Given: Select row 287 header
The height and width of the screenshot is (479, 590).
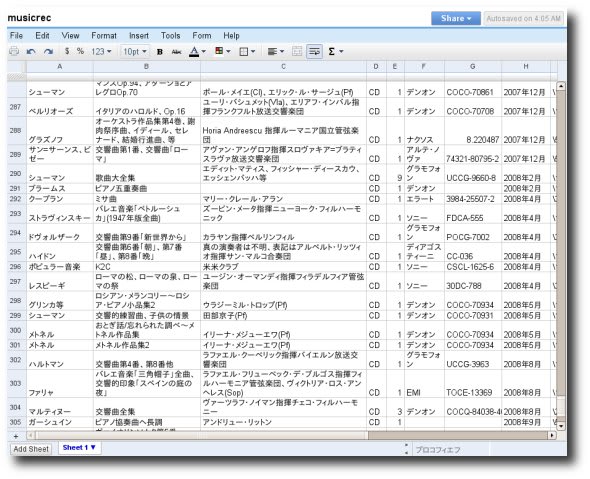Looking at the screenshot, I should pos(16,107).
